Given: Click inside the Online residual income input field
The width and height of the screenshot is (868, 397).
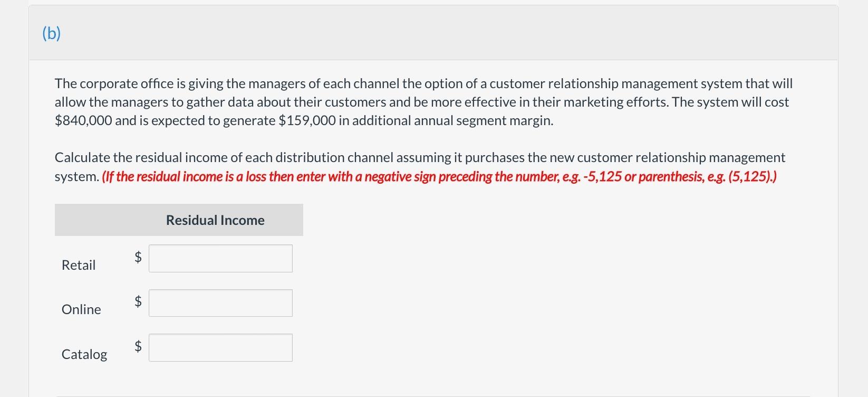Looking at the screenshot, I should pyautogui.click(x=220, y=303).
